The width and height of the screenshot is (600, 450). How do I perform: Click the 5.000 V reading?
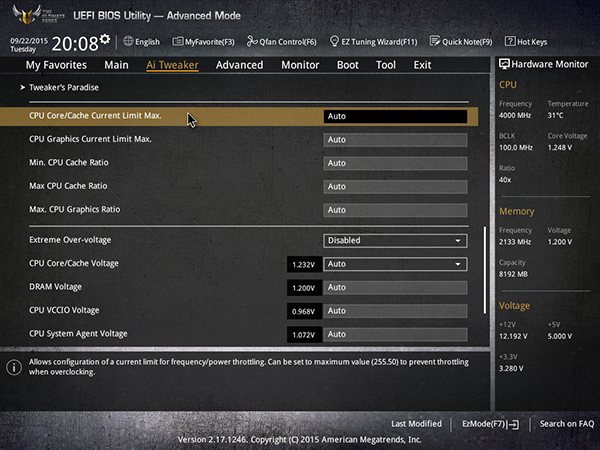pyautogui.click(x=560, y=336)
